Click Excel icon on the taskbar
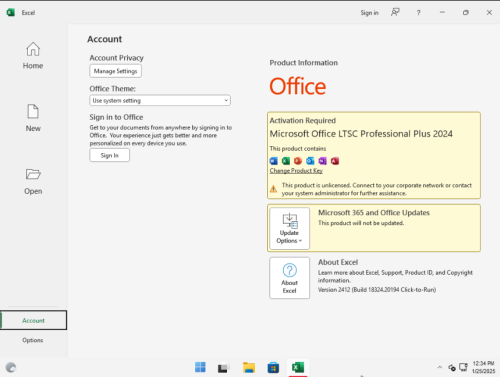Viewport: 500px width, 377px height. point(298,367)
